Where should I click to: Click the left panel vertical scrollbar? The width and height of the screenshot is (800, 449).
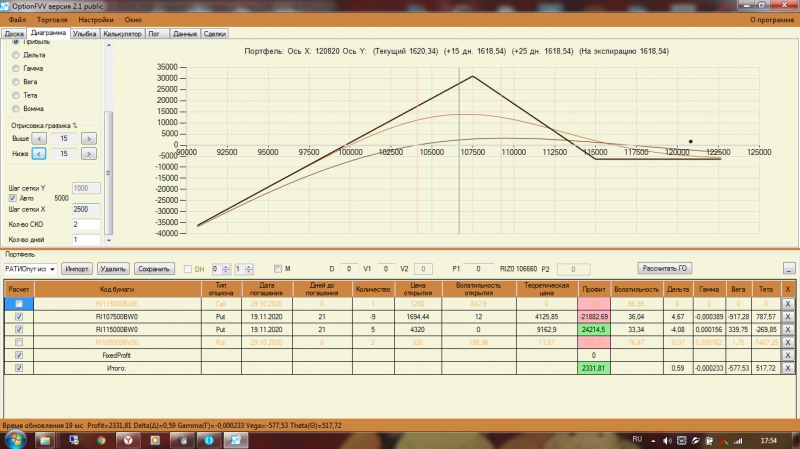109,173
